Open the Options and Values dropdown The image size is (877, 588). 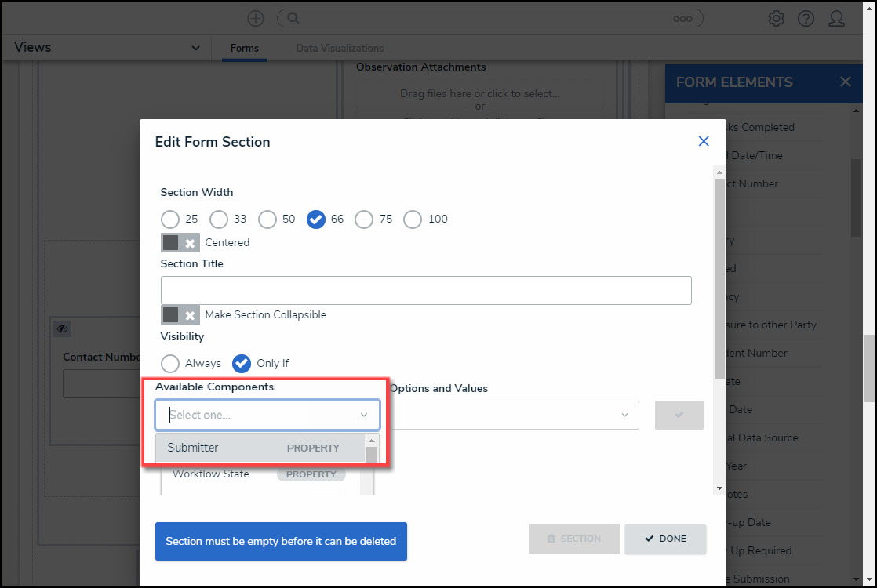tap(514, 415)
